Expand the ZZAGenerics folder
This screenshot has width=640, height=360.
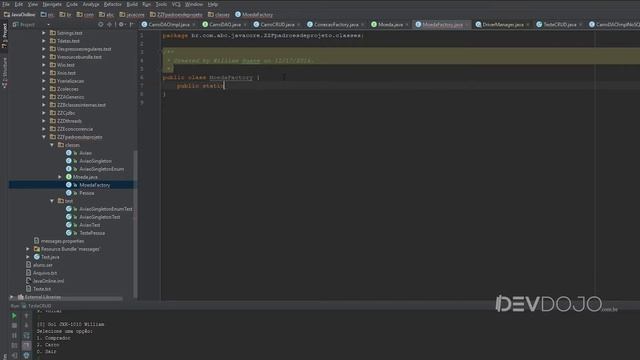[x=44, y=97]
